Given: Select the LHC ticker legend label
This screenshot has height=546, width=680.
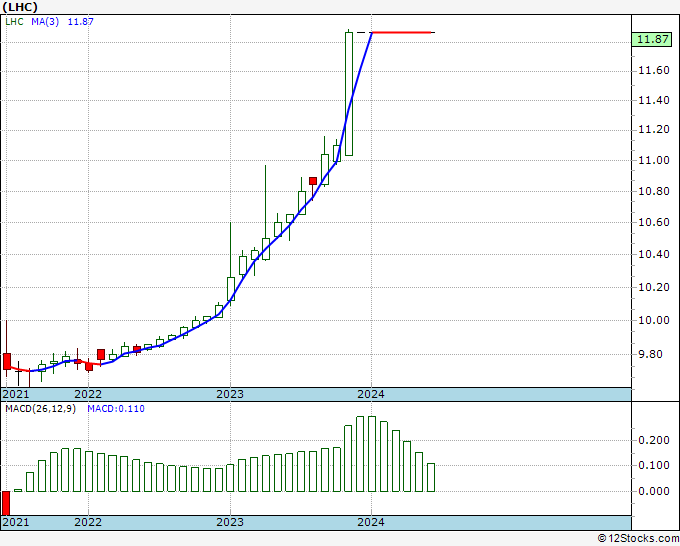Looking at the screenshot, I should click(14, 22).
